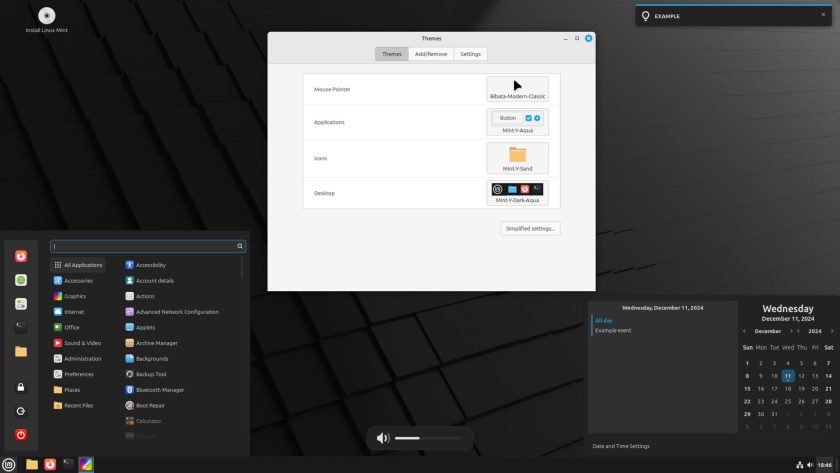The height and width of the screenshot is (473, 840).
Task: Open the Terminal launcher in the taskbar
Action: coord(68,464)
